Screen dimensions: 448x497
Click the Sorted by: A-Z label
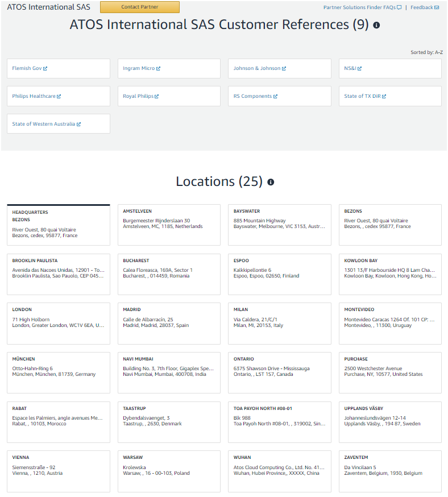pyautogui.click(x=426, y=52)
